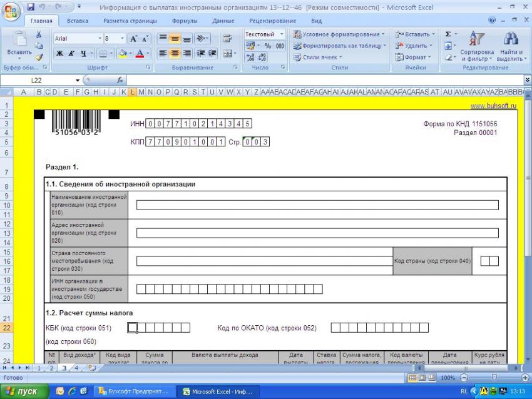
Task: Open the font name Arial dropdown
Action: coord(100,39)
